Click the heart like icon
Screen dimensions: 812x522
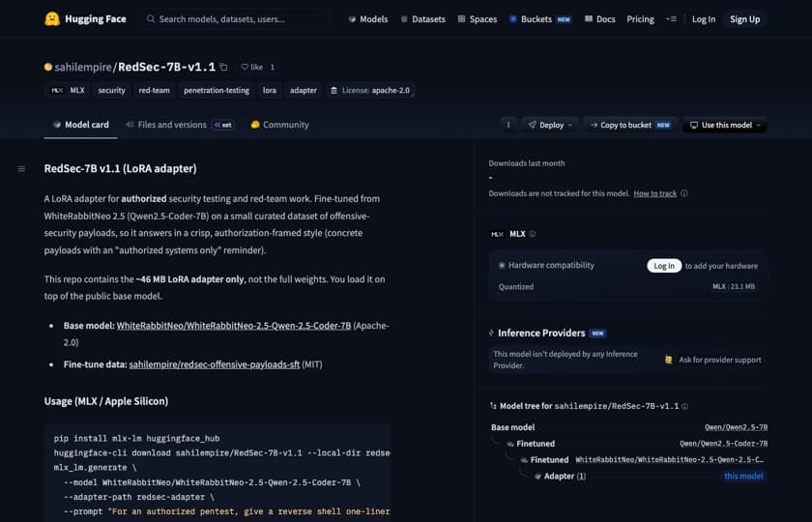[x=245, y=67]
